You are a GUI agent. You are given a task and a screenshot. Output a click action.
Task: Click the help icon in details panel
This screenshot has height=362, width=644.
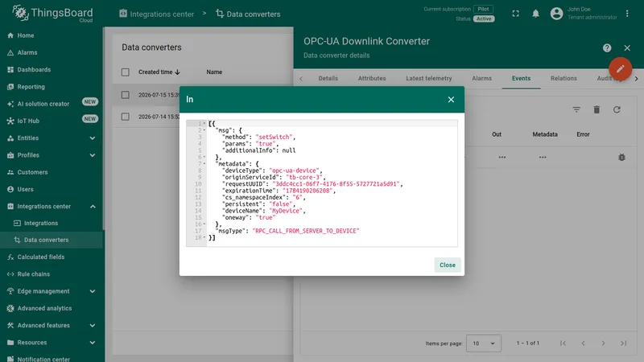coord(607,48)
